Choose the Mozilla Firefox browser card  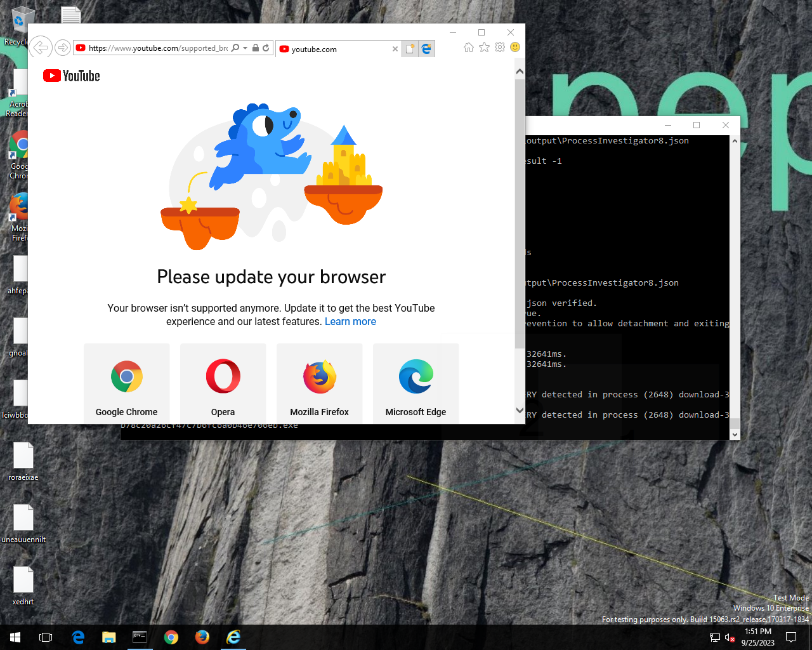(x=320, y=383)
